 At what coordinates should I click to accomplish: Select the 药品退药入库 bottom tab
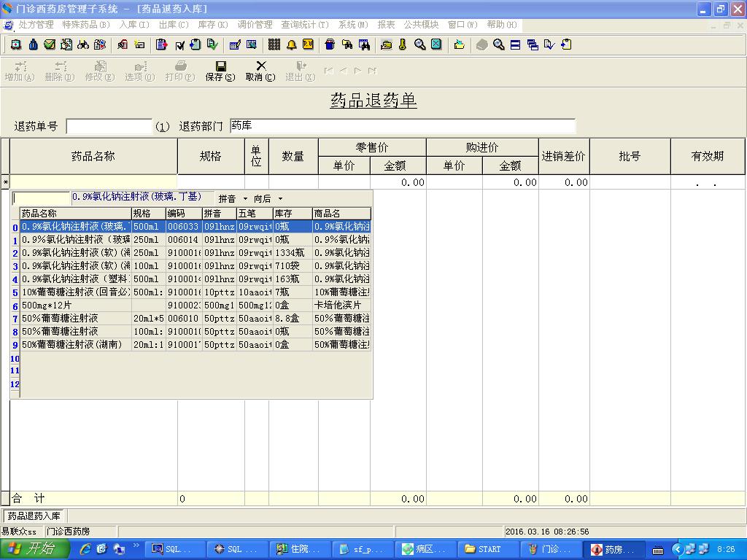(x=34, y=516)
